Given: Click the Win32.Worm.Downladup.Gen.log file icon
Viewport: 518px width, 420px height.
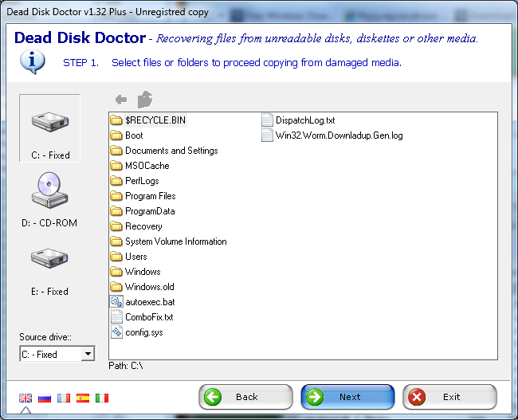Looking at the screenshot, I should [267, 135].
